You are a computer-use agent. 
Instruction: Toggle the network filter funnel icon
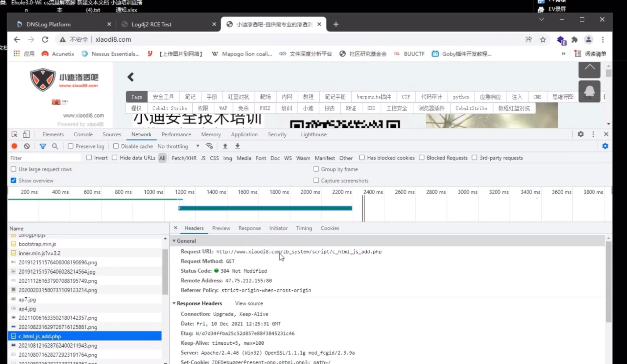coord(43,146)
